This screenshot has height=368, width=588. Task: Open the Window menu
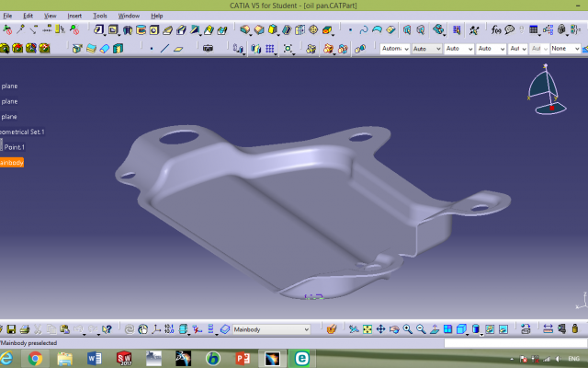129,16
